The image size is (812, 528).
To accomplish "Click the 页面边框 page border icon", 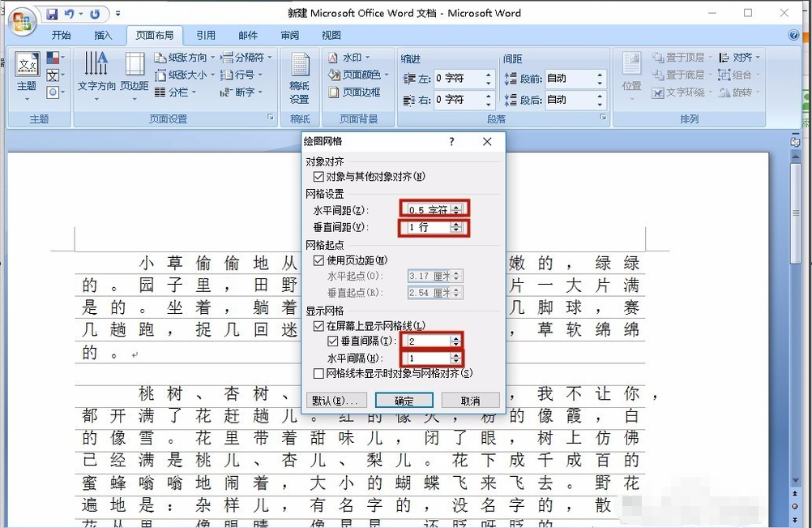I will 355,92.
